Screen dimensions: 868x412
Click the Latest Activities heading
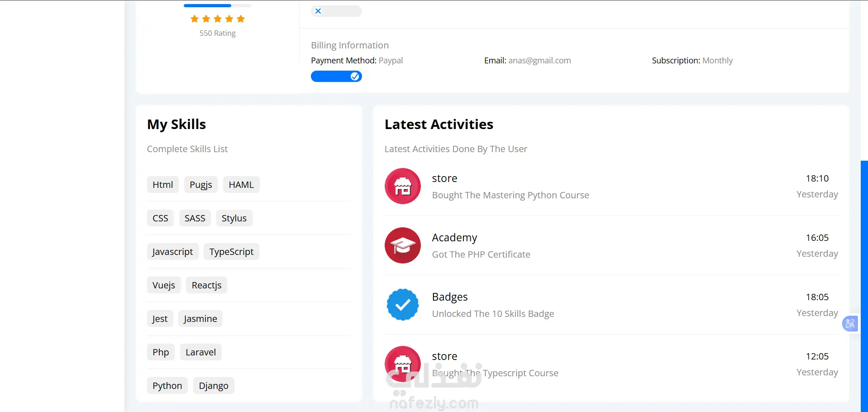[x=439, y=125]
